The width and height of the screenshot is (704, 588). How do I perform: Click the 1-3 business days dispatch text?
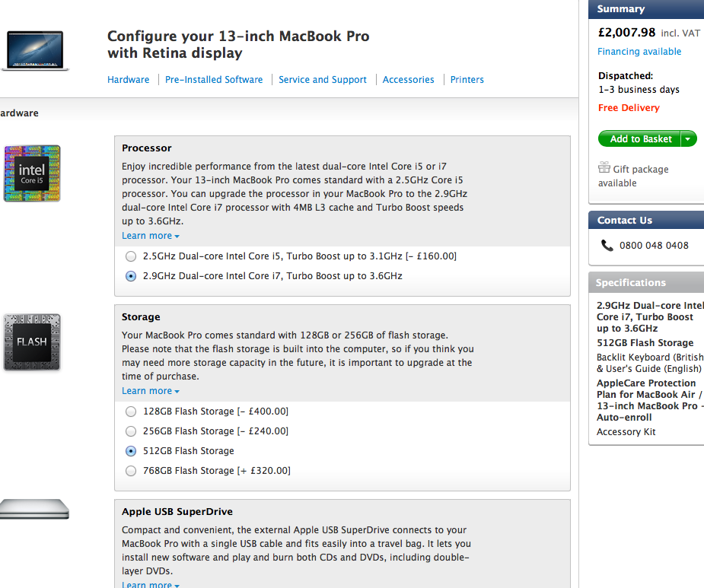(x=639, y=89)
